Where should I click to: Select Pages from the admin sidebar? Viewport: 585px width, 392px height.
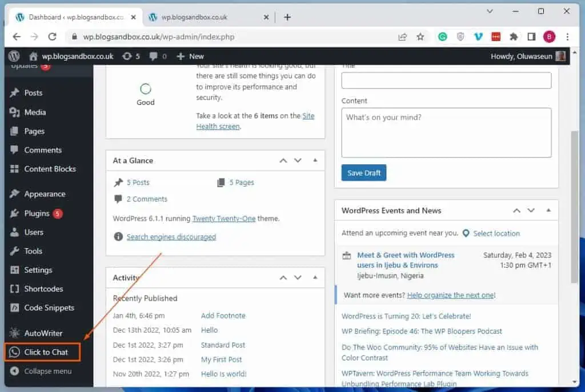(x=33, y=131)
